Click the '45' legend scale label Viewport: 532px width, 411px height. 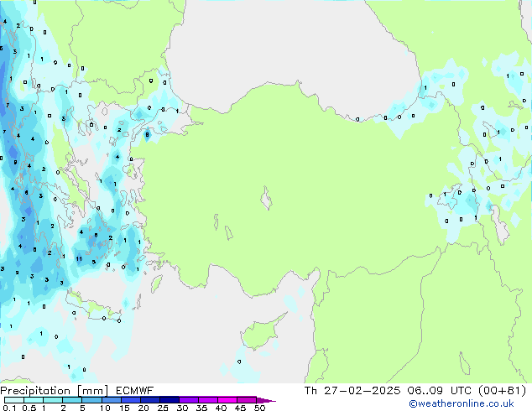[x=241, y=408]
